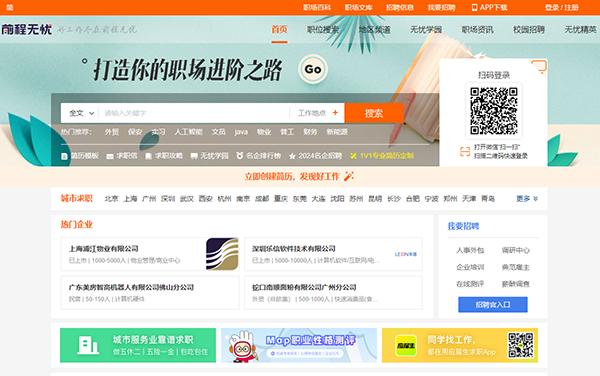Screen dimensions: 600x376
Task: Focus the 请输入关键字 search field
Action: (x=193, y=113)
